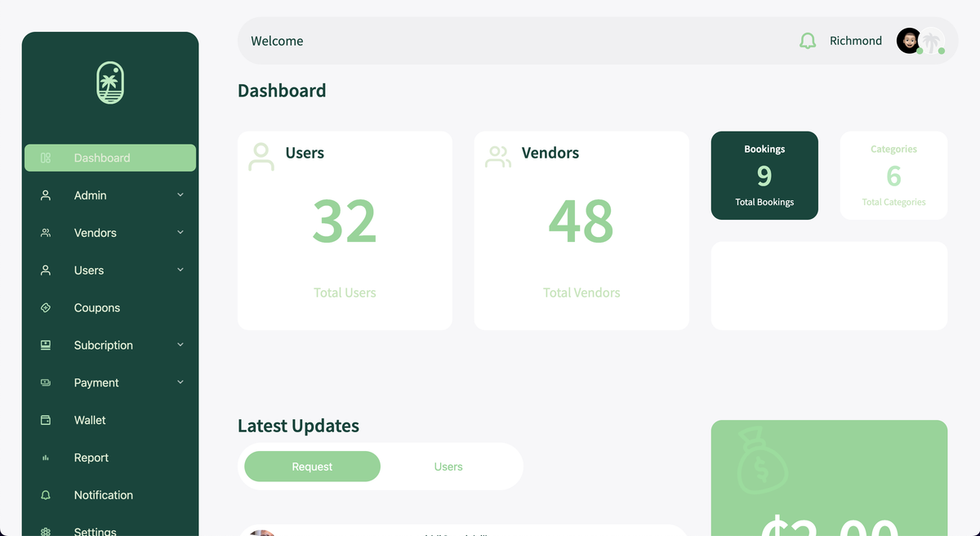Expand the Vendors menu chevron
The width and height of the screenshot is (980, 536).
pyautogui.click(x=180, y=233)
